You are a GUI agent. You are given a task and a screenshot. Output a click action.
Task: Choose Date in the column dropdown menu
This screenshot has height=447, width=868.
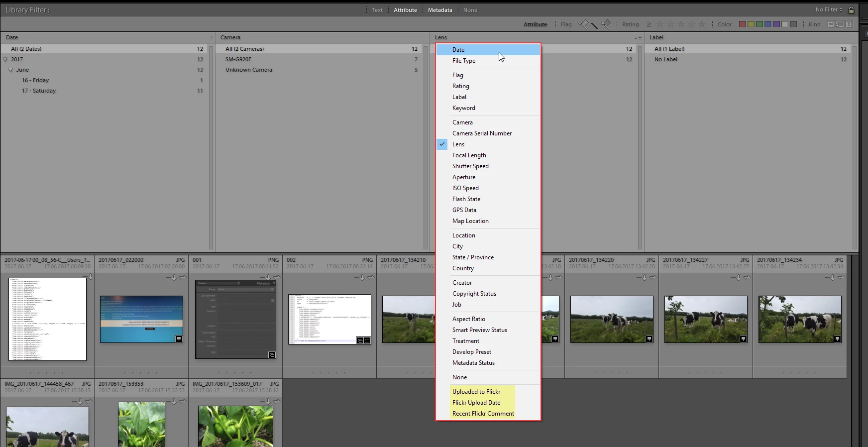click(x=488, y=50)
